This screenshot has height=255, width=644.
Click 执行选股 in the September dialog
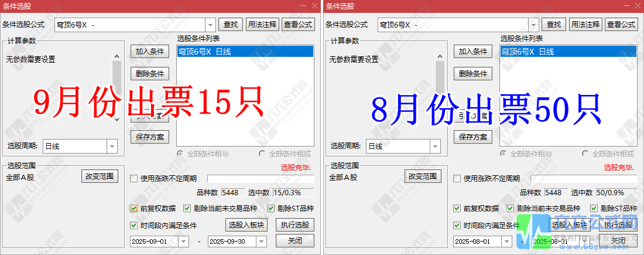[x=295, y=225]
